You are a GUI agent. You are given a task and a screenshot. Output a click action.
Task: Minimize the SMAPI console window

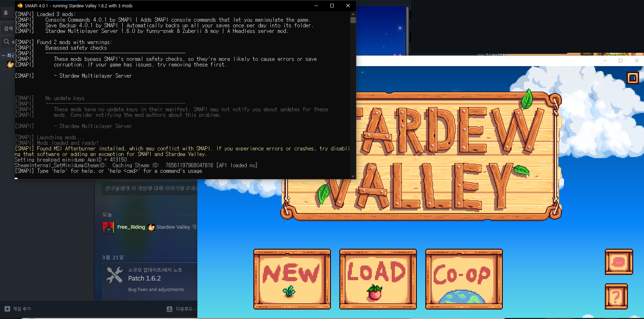coord(316,6)
